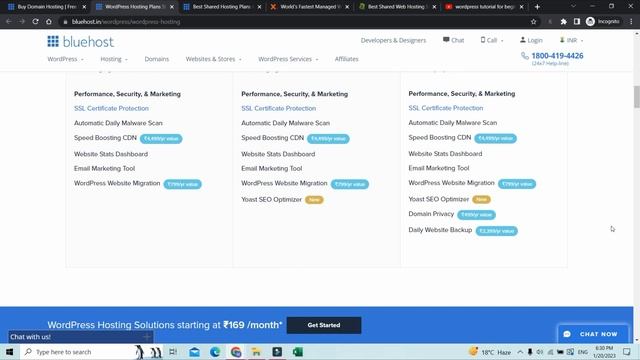Open the tab search chevron
This screenshot has width=640, height=360.
tap(573, 7)
